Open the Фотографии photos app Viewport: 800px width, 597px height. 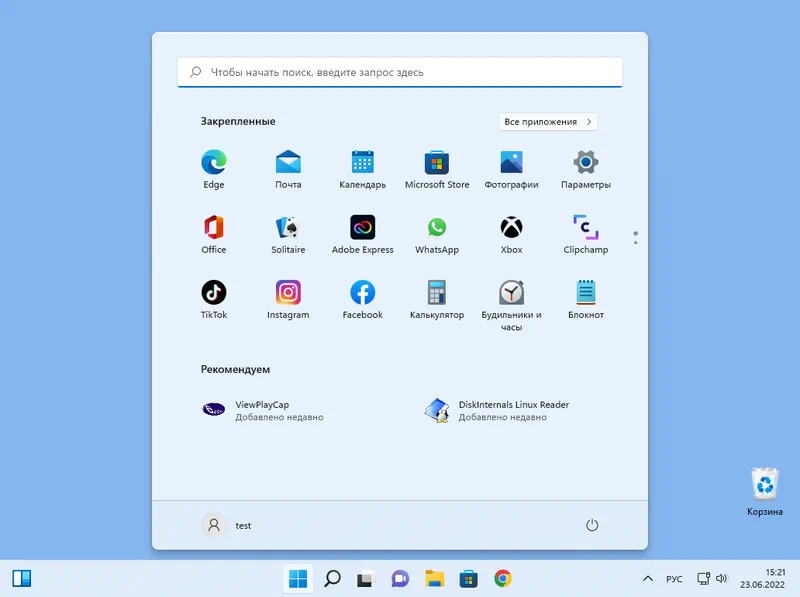pyautogui.click(x=512, y=169)
